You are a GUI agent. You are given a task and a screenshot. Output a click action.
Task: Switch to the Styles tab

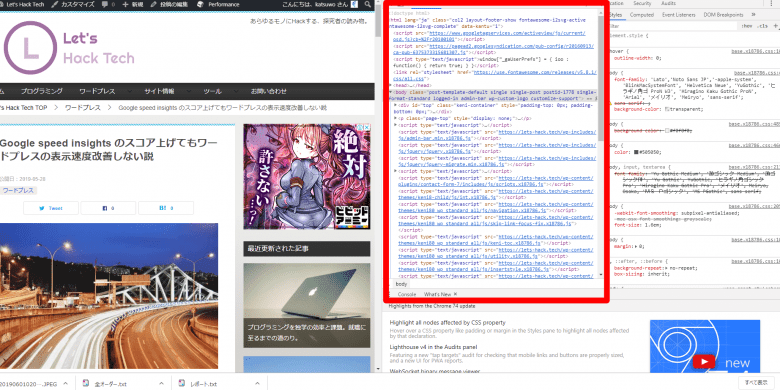point(616,15)
